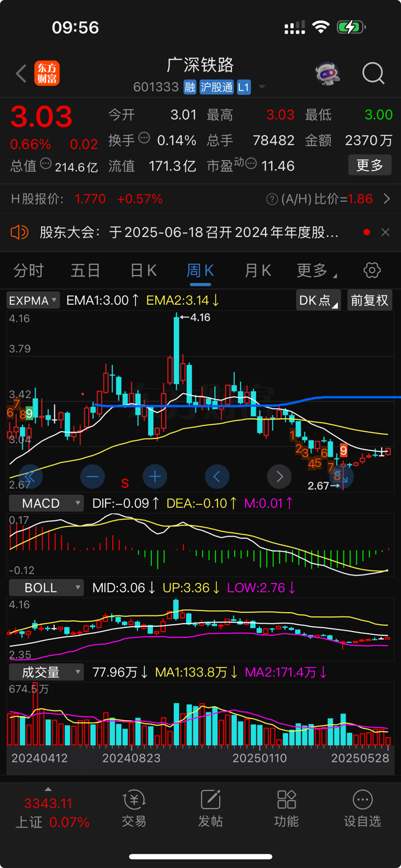This screenshot has height=868, width=401.
Task: Open BOLL indicator dropdown
Action: (46, 588)
